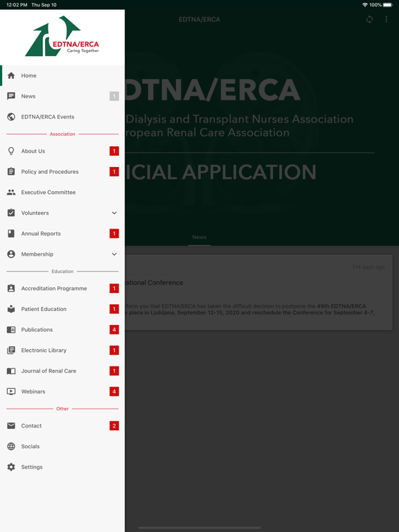Open the About Us section
The height and width of the screenshot is (532, 399).
(x=62, y=151)
